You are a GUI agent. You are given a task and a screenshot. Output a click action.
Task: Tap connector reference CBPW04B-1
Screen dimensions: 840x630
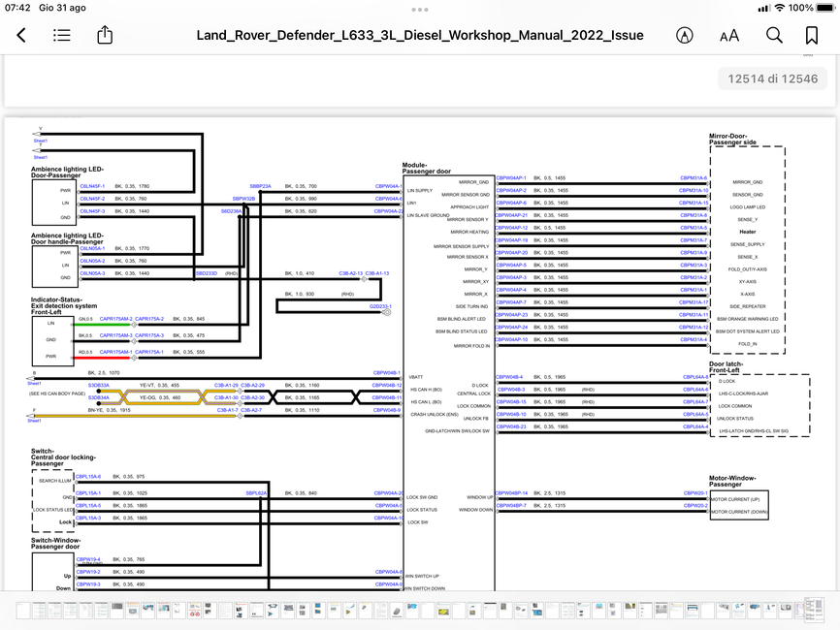[x=387, y=372]
